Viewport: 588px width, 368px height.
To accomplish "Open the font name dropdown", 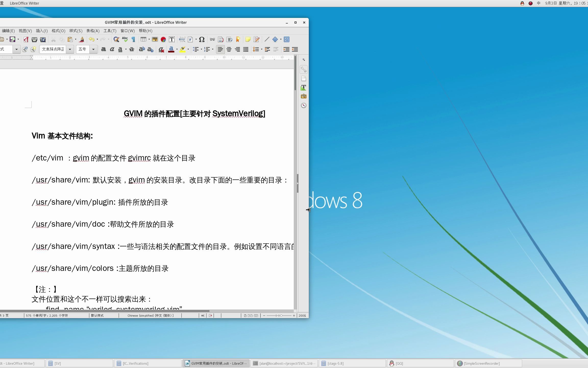I will tap(70, 49).
